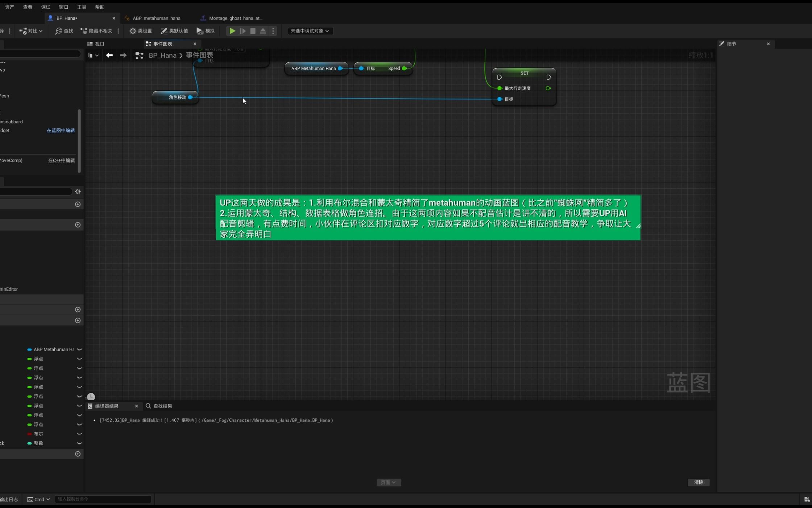This screenshot has height=508, width=812.
Task: Click the Eject icon in play controls
Action: 263,31
